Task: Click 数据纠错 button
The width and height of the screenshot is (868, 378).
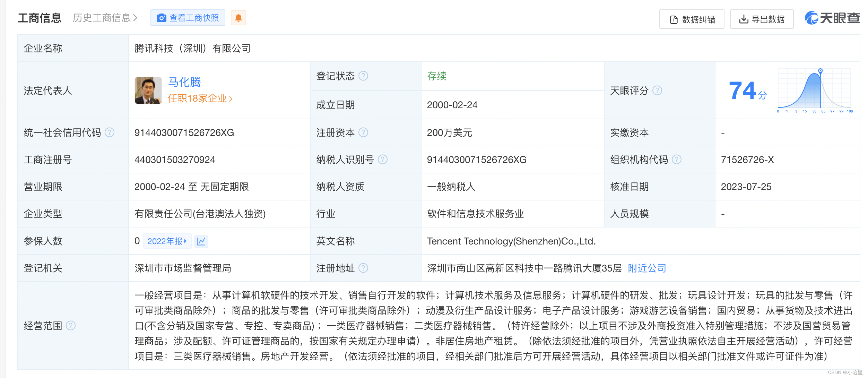Action: (x=692, y=19)
